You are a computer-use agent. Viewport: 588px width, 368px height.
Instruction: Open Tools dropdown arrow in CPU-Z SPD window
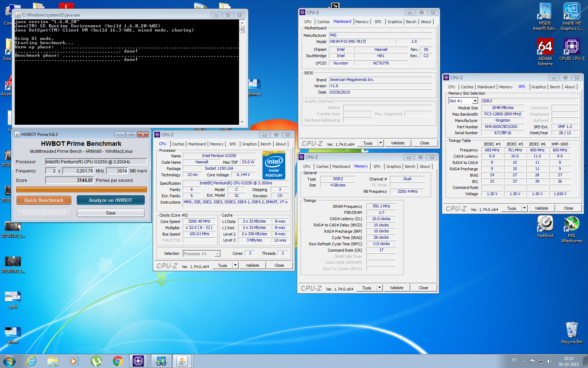click(x=525, y=208)
